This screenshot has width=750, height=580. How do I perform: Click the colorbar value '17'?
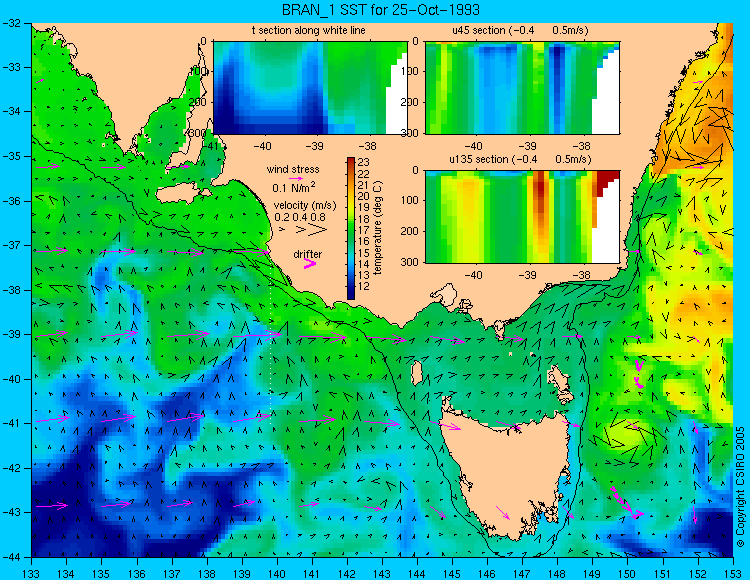tap(363, 230)
